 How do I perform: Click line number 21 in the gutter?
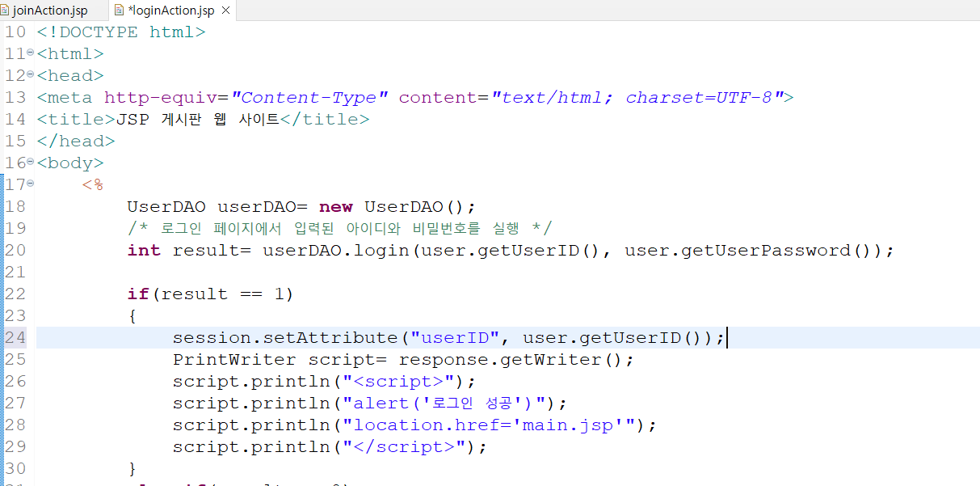click(x=15, y=272)
